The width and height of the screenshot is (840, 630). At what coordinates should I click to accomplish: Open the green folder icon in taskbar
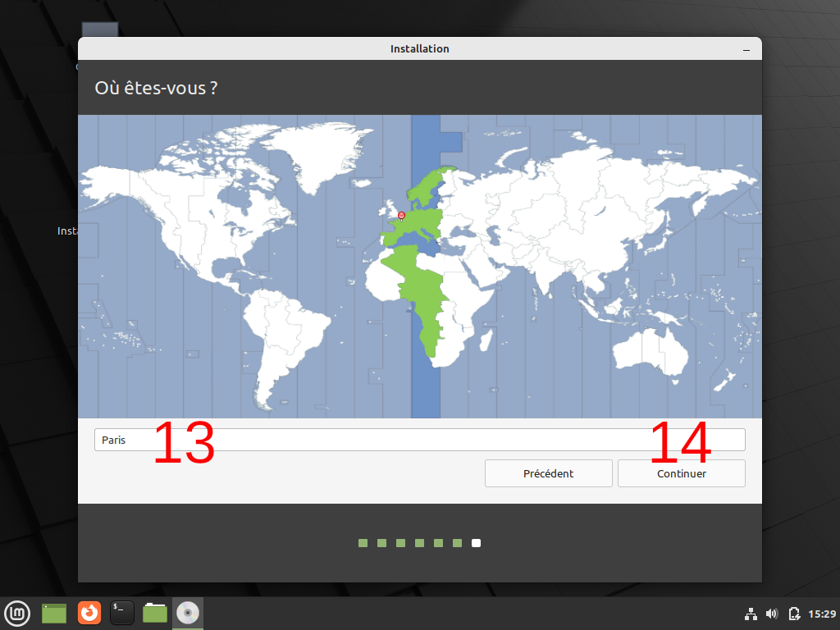(154, 613)
